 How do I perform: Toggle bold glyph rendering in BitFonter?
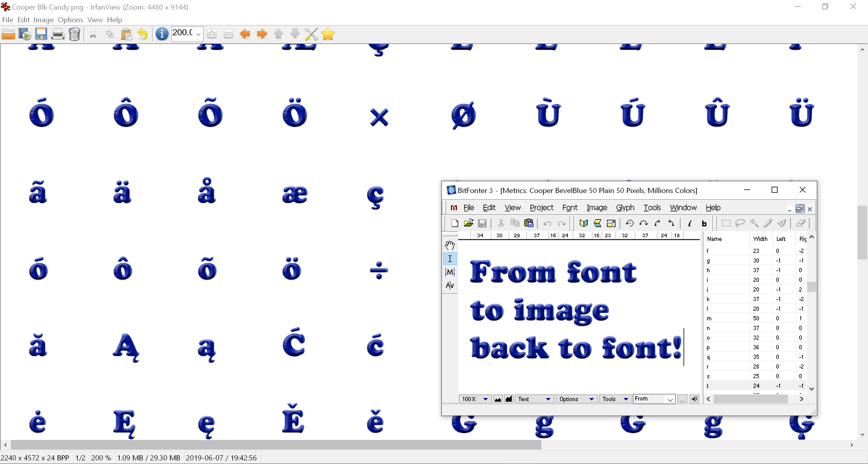click(704, 224)
